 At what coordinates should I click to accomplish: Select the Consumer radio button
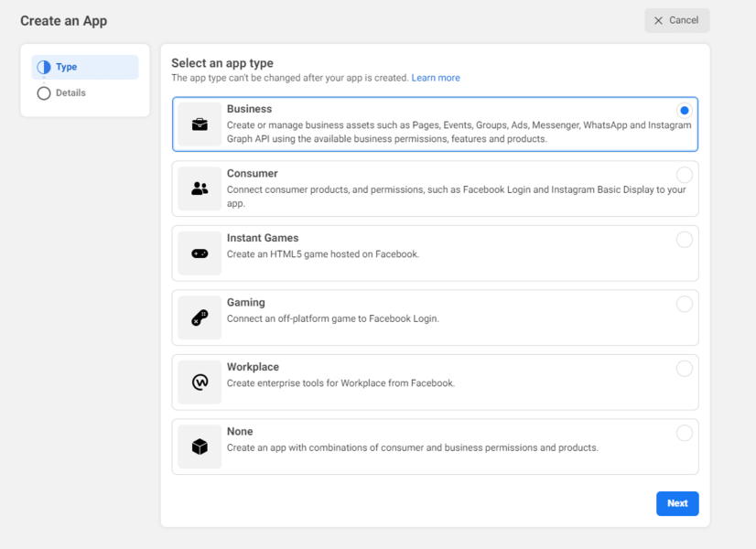tap(684, 175)
